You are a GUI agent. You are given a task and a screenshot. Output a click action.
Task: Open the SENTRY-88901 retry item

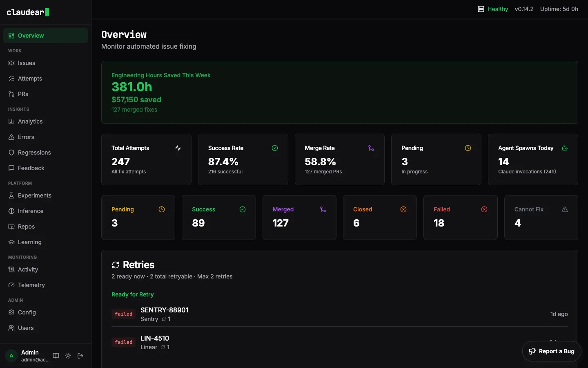[x=164, y=310]
